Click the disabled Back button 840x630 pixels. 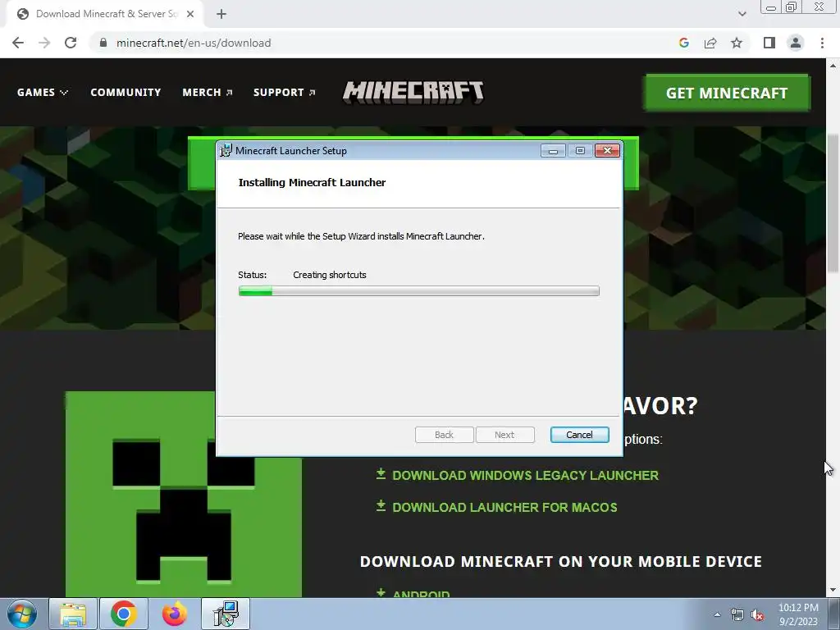(444, 435)
